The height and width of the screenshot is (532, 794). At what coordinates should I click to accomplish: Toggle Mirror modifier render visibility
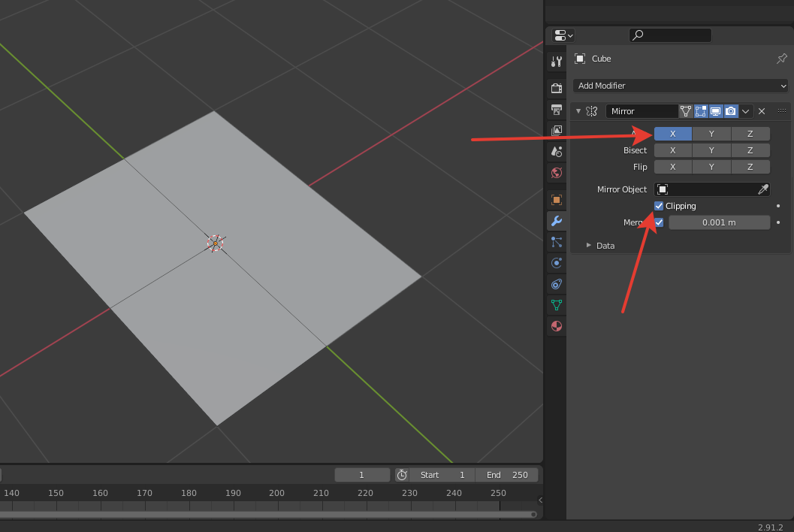(731, 111)
